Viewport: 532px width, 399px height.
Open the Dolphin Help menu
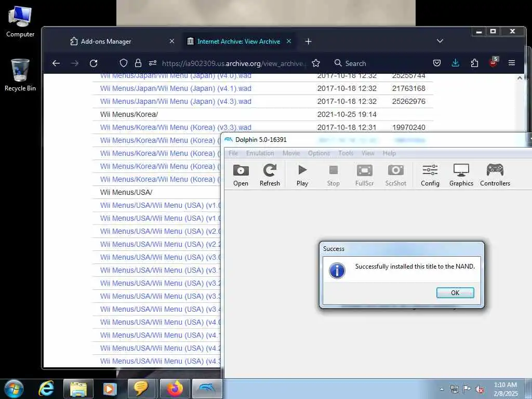click(x=389, y=153)
